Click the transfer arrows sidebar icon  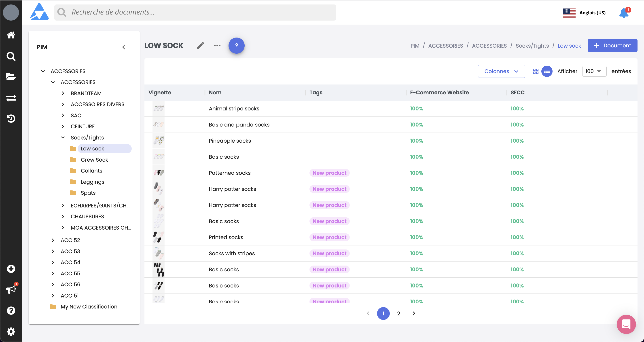pos(11,98)
